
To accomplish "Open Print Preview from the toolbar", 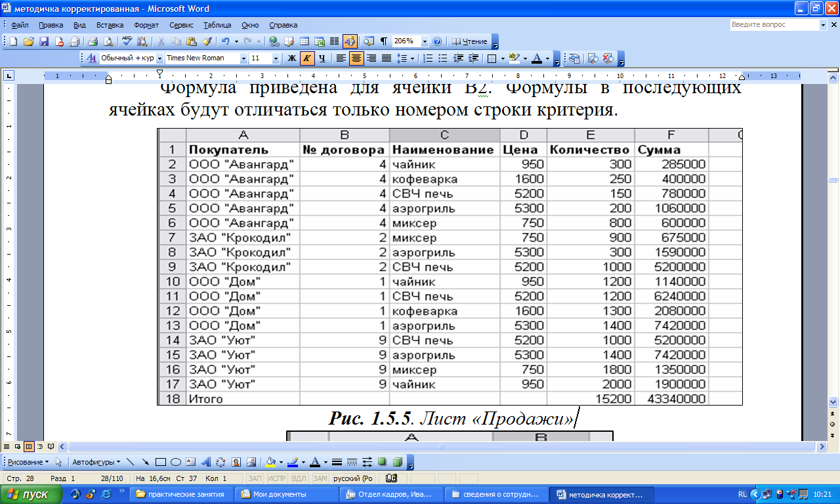I will [107, 41].
